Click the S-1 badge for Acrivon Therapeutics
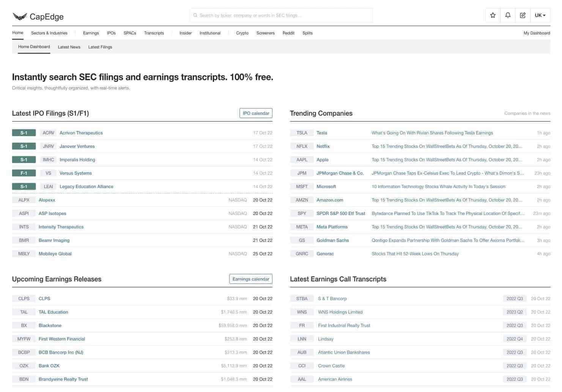The width and height of the screenshot is (562, 392). pyautogui.click(x=24, y=133)
